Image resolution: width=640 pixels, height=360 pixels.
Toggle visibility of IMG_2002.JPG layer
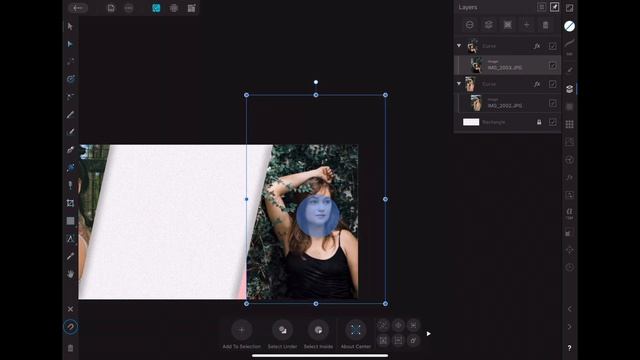tap(552, 103)
